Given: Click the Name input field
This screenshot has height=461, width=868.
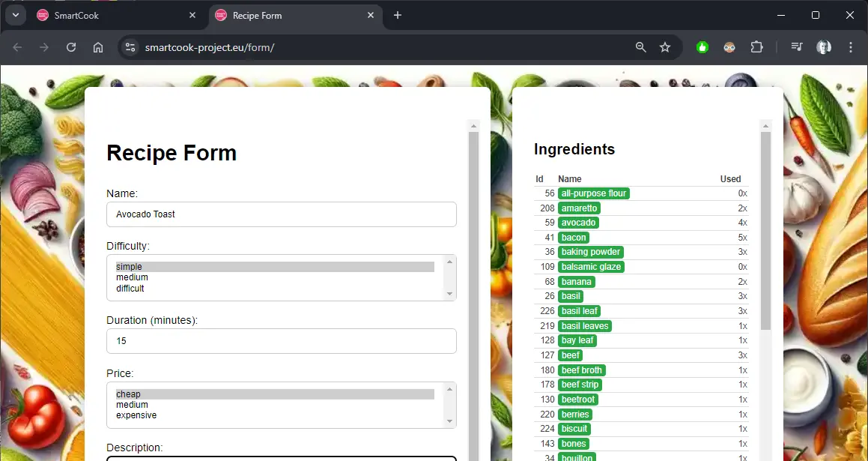Looking at the screenshot, I should (281, 214).
